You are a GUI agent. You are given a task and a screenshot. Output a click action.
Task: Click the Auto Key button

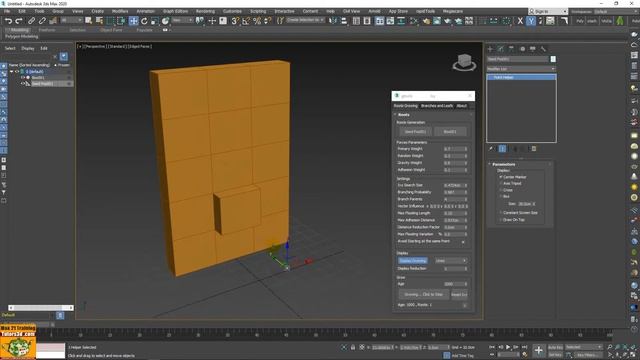point(555,347)
